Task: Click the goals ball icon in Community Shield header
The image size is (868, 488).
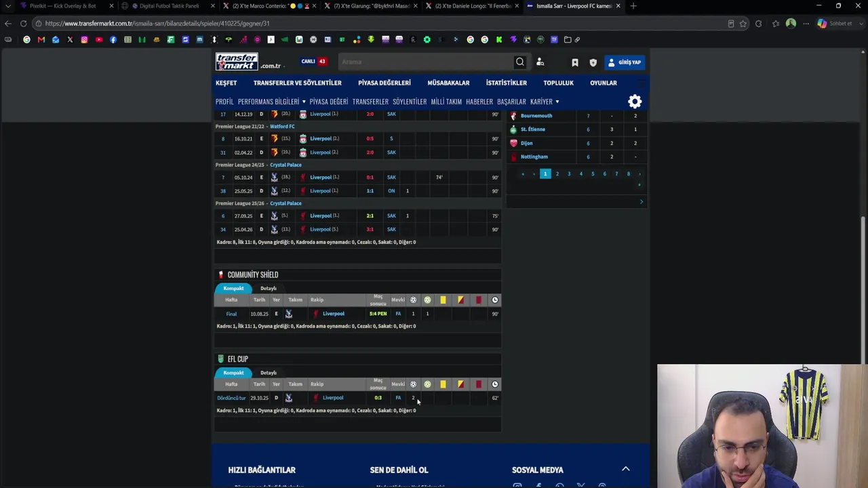Action: [x=413, y=300]
